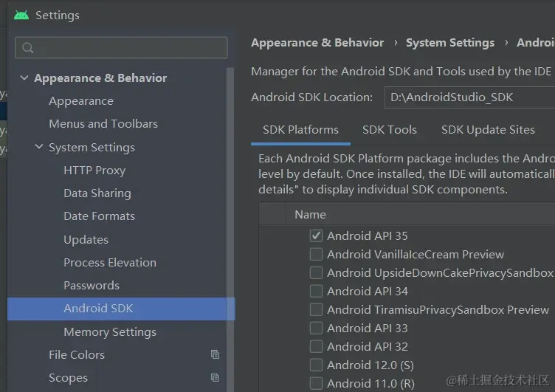555x392 pixels.
Task: Open the Memory Settings page
Action: pos(110,332)
